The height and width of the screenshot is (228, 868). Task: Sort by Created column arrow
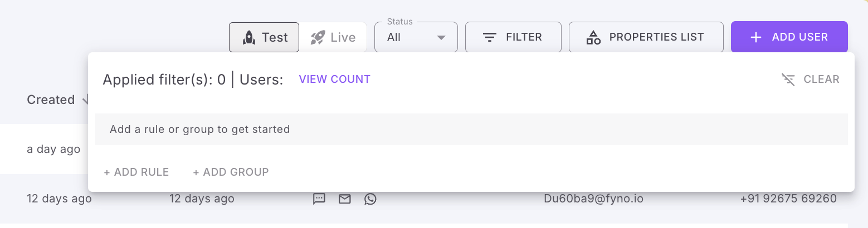pyautogui.click(x=85, y=100)
